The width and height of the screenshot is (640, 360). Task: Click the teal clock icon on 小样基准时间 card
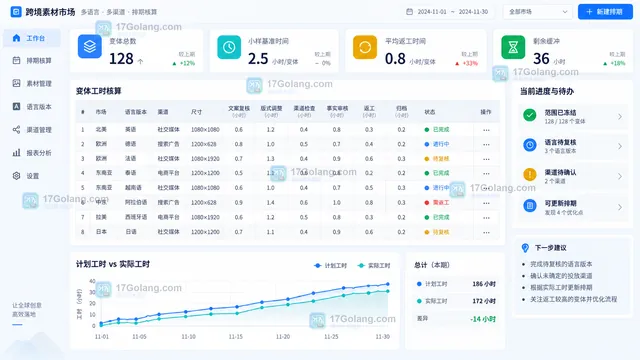coord(229,47)
